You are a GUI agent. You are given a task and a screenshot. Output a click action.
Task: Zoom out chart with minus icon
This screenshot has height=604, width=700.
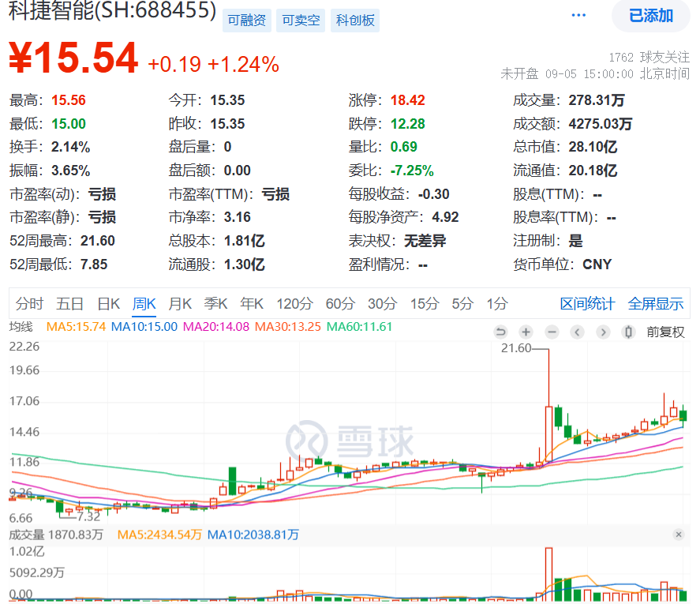point(552,332)
